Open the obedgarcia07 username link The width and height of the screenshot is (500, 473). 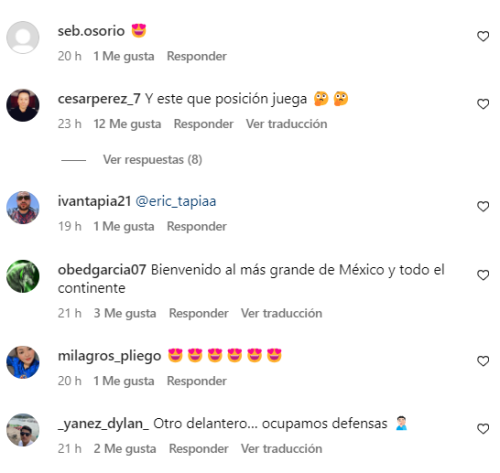point(102,270)
